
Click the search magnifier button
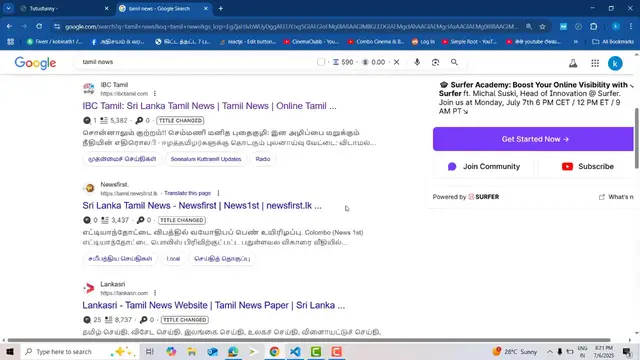coord(454,62)
